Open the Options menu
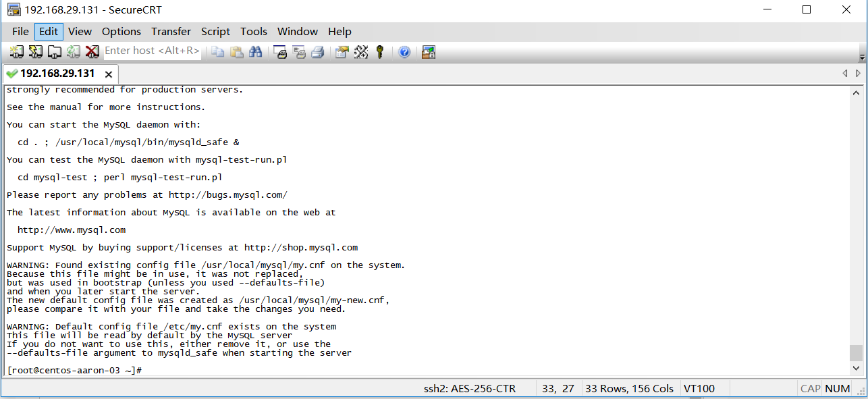This screenshot has height=399, width=868. (121, 31)
